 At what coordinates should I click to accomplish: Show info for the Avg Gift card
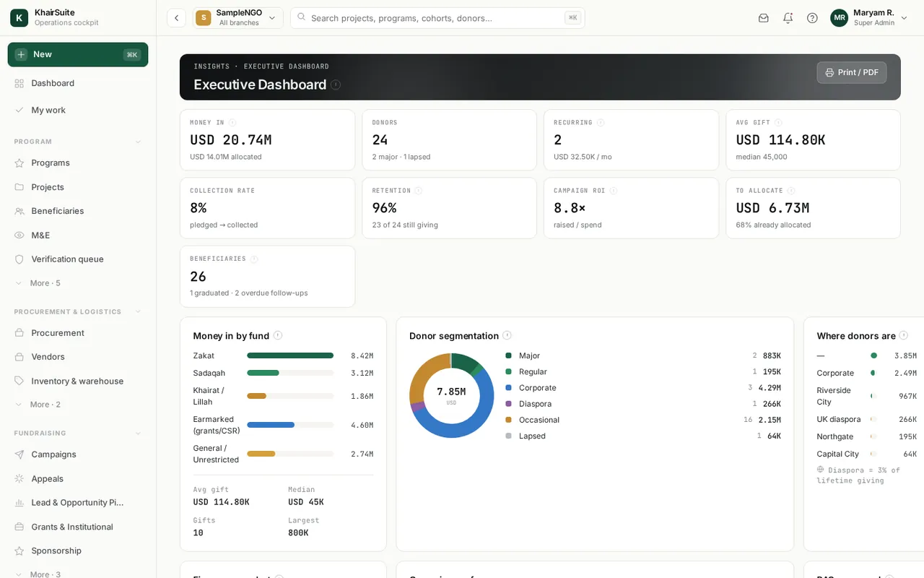click(x=778, y=123)
